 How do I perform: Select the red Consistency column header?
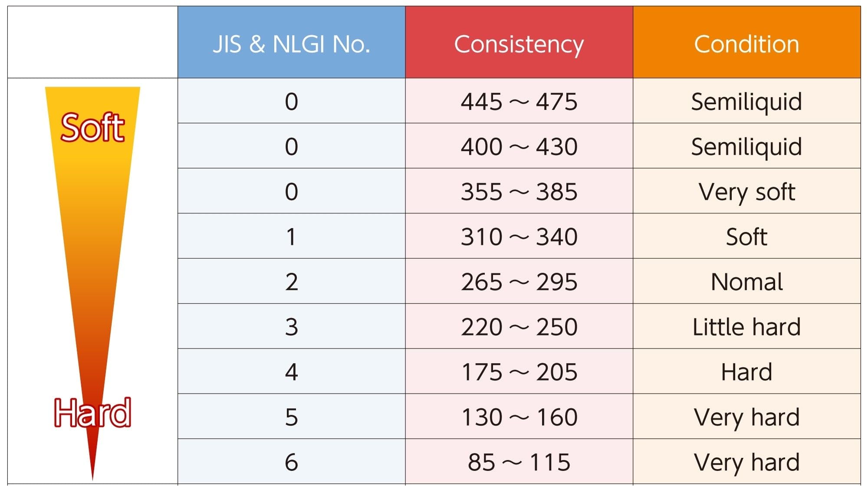tap(519, 44)
